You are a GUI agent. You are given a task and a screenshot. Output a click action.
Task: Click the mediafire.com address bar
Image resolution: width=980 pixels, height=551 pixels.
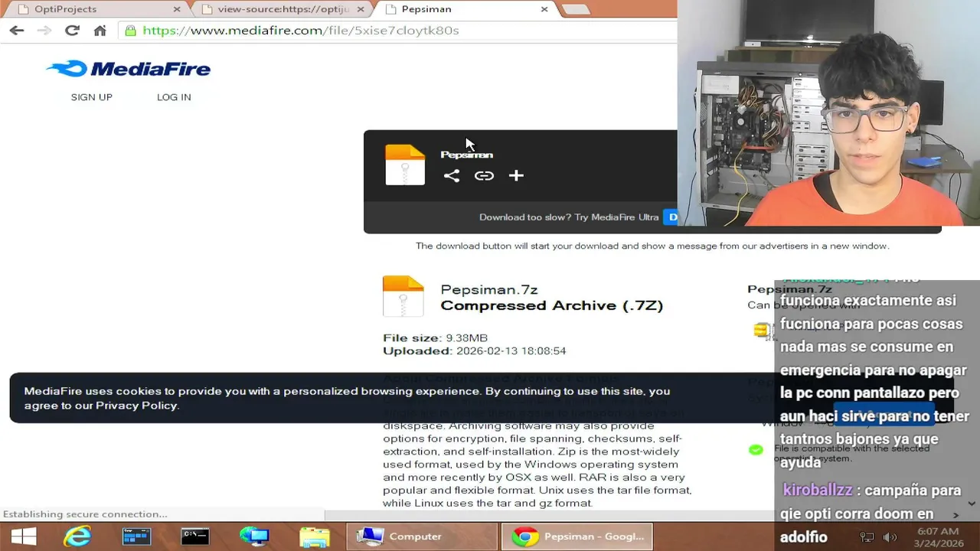[x=398, y=31]
